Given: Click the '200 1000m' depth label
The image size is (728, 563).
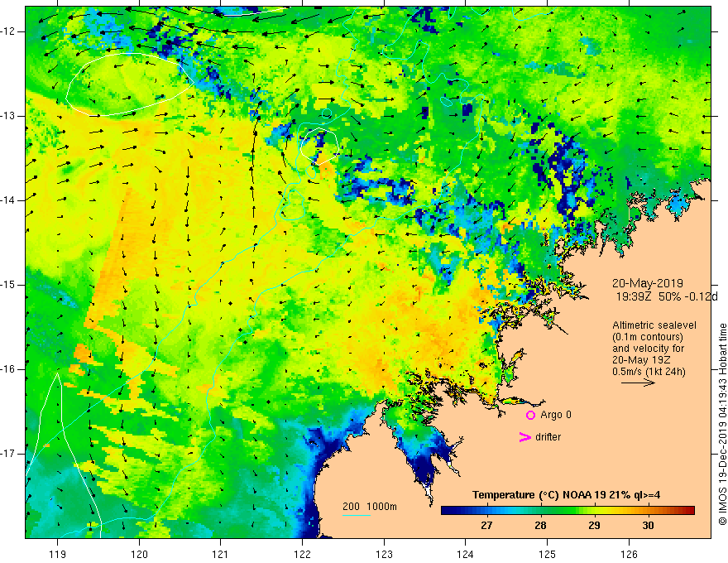Looking at the screenshot, I should (370, 507).
